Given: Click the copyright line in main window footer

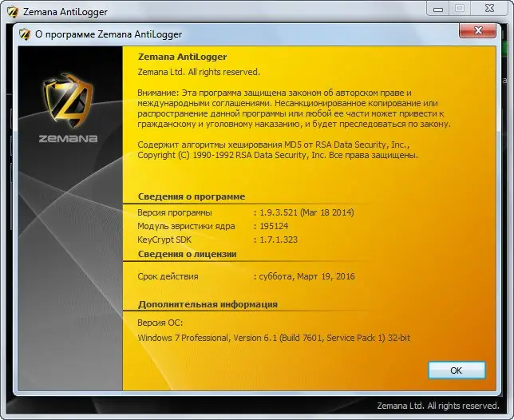Looking at the screenshot, I should (438, 406).
